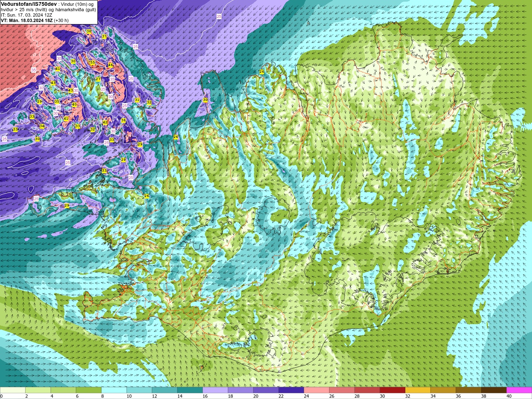Click the legend scale number 32
The image size is (532, 399).
408,396
